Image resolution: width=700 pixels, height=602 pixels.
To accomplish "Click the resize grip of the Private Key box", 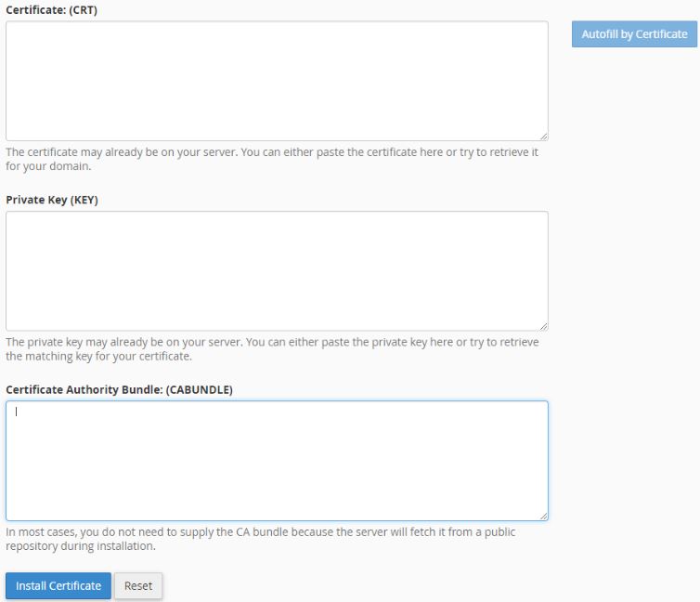I will [543, 326].
